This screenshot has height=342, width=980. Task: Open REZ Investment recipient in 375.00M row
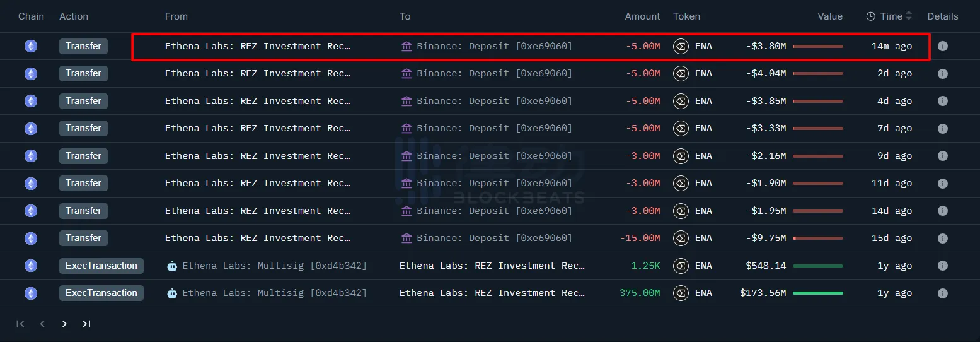(492, 293)
